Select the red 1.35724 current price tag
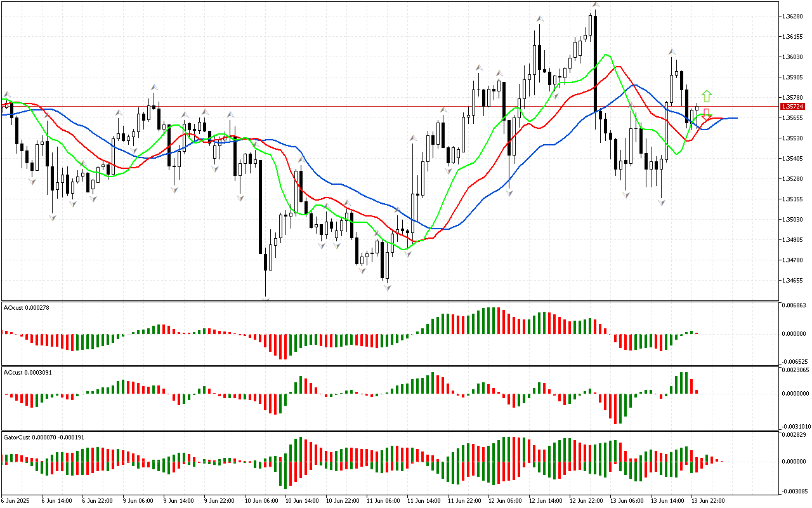The image size is (812, 508). [x=792, y=107]
